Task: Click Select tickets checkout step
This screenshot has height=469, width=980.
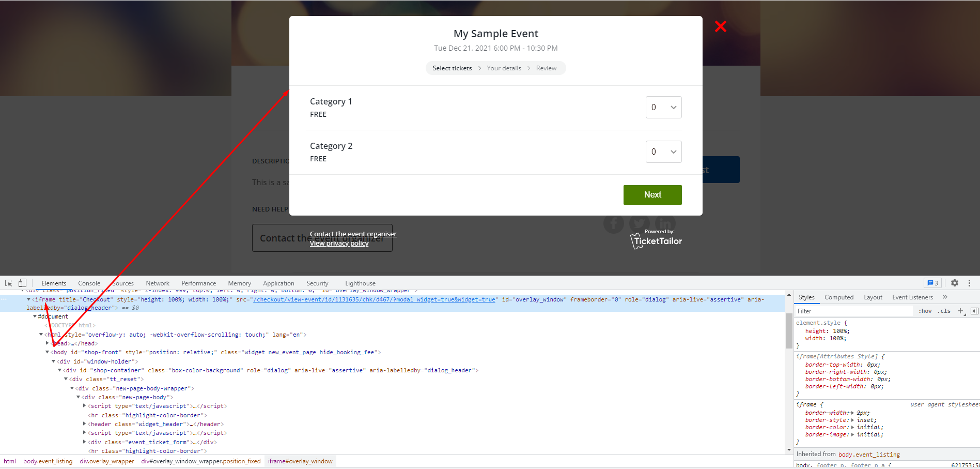Action: [x=452, y=68]
